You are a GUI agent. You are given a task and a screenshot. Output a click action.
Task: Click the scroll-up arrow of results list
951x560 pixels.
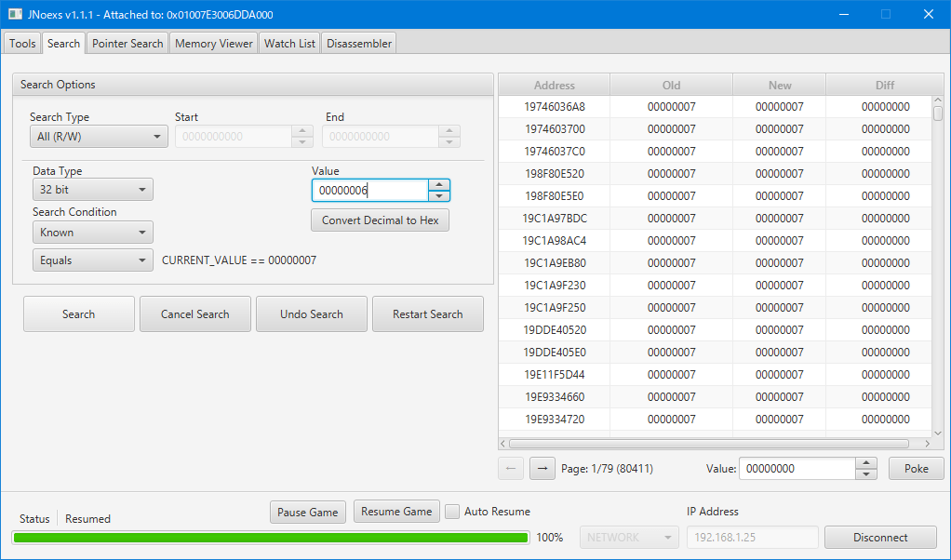pyautogui.click(x=938, y=100)
